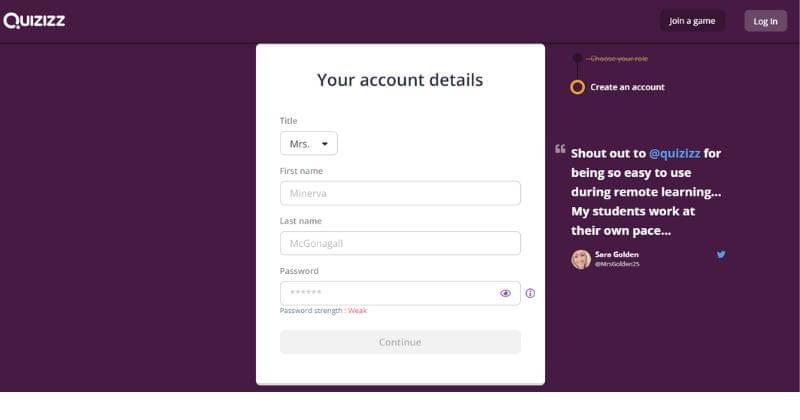Screen dimensions: 800x420
Task: Click the Quizizz logo
Action: point(34,20)
